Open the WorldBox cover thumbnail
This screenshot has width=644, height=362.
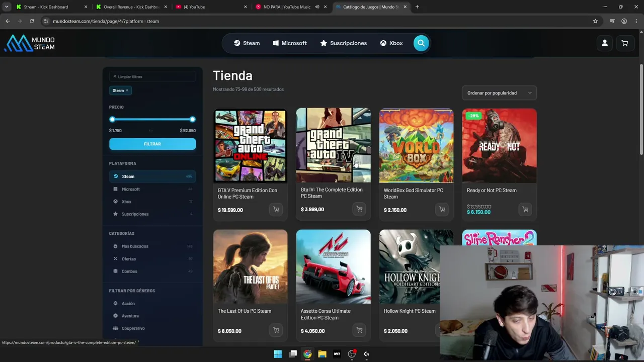click(416, 146)
